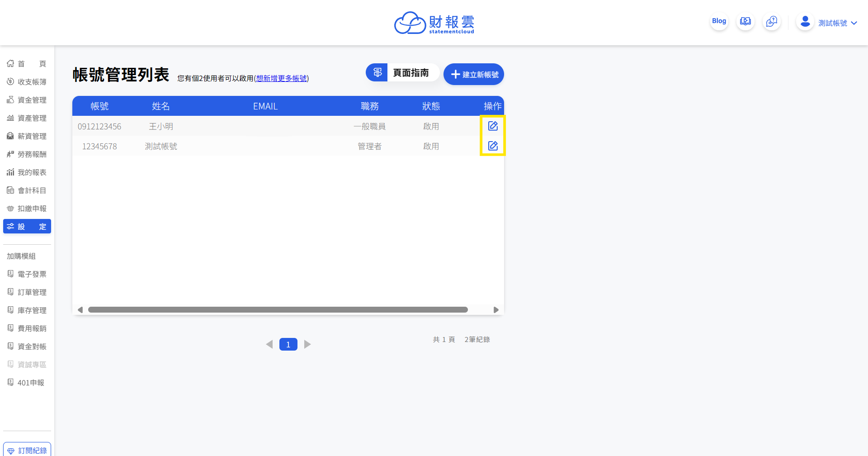The image size is (868, 456).
Task: Open 收支帳簿 in sidebar
Action: pos(27,82)
